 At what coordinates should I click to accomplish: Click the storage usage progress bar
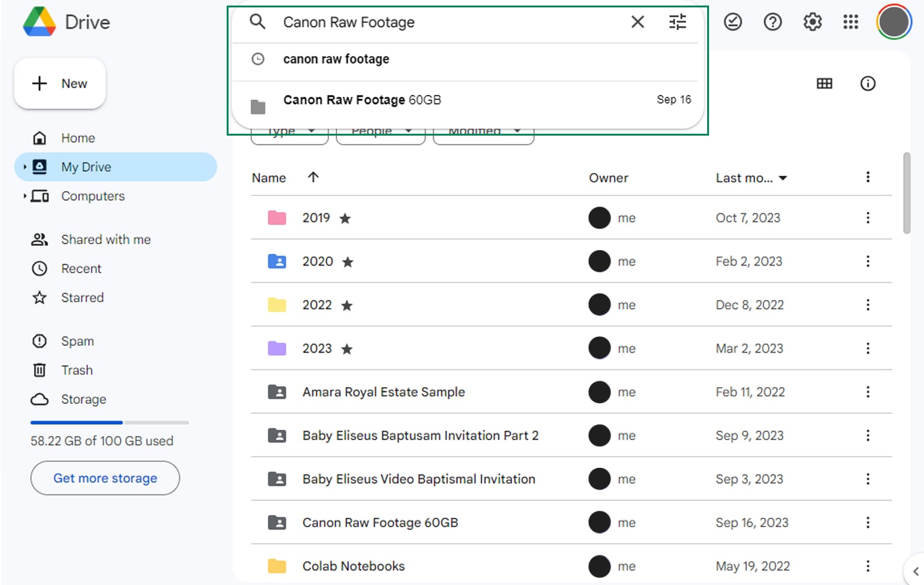[110, 422]
